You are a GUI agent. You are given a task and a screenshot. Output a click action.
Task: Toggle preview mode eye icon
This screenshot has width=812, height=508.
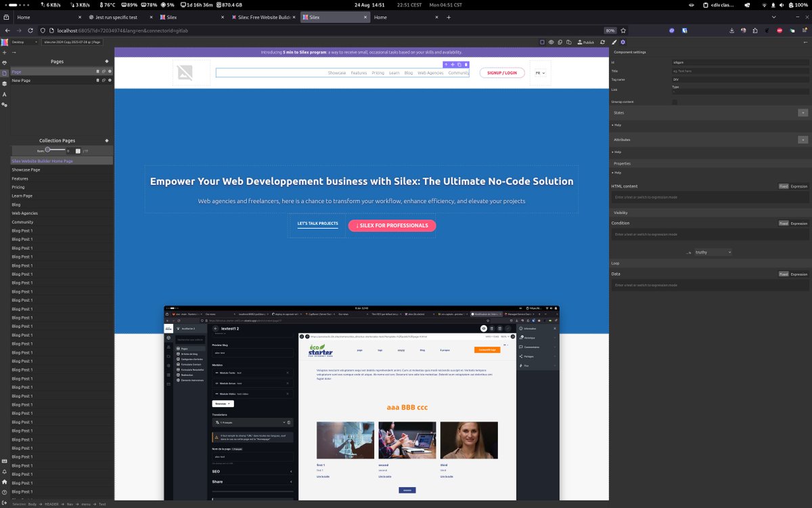551,42
